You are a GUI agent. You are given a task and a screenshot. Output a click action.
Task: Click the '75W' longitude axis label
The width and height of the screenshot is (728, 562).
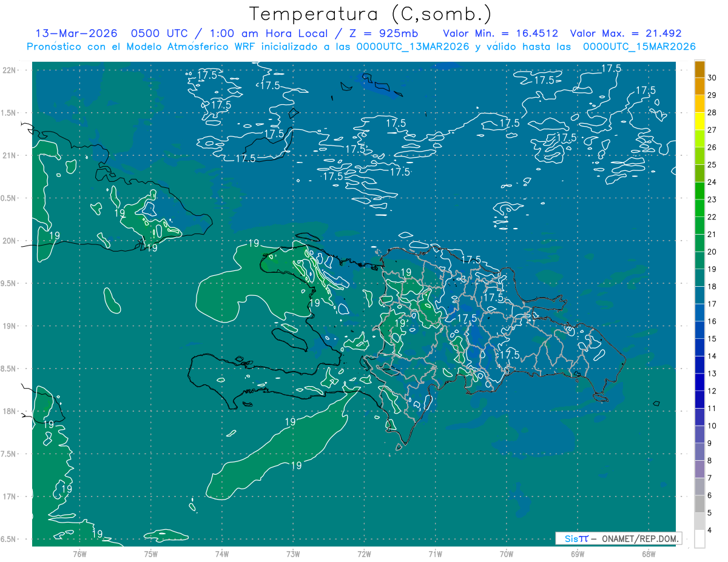[151, 554]
